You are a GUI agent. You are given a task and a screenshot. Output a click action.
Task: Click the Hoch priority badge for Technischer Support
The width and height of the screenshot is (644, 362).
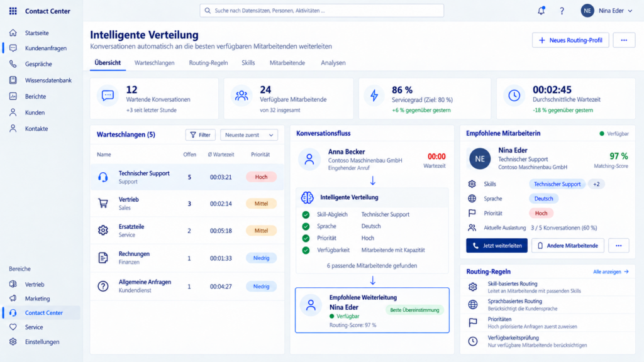pos(261,177)
